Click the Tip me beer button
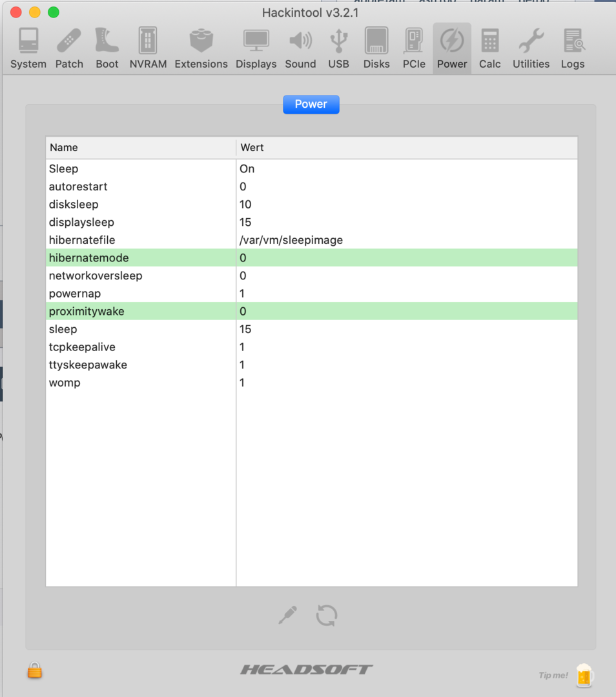This screenshot has height=697, width=616. click(x=583, y=675)
